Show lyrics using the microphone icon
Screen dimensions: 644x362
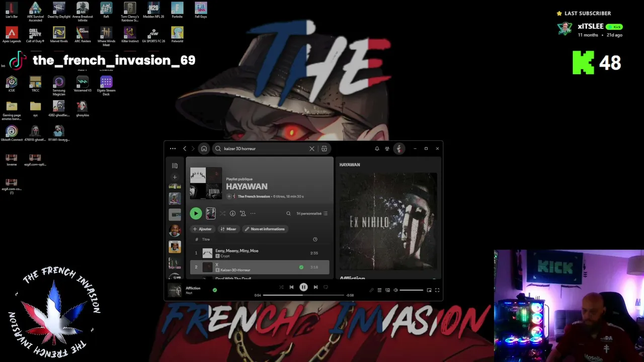pos(371,290)
